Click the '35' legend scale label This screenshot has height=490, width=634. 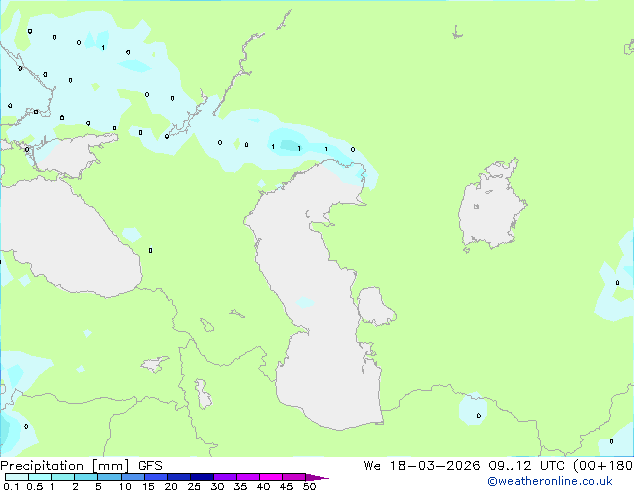click(240, 486)
